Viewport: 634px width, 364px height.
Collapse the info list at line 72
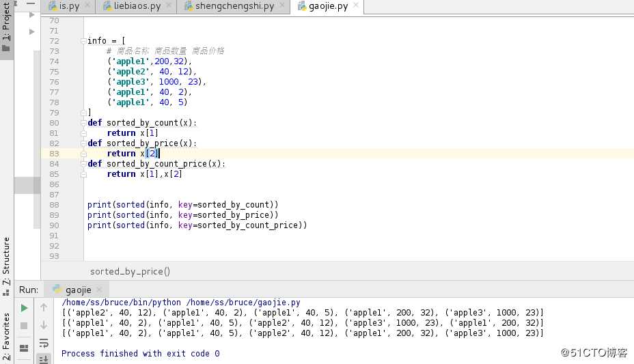[x=83, y=41]
